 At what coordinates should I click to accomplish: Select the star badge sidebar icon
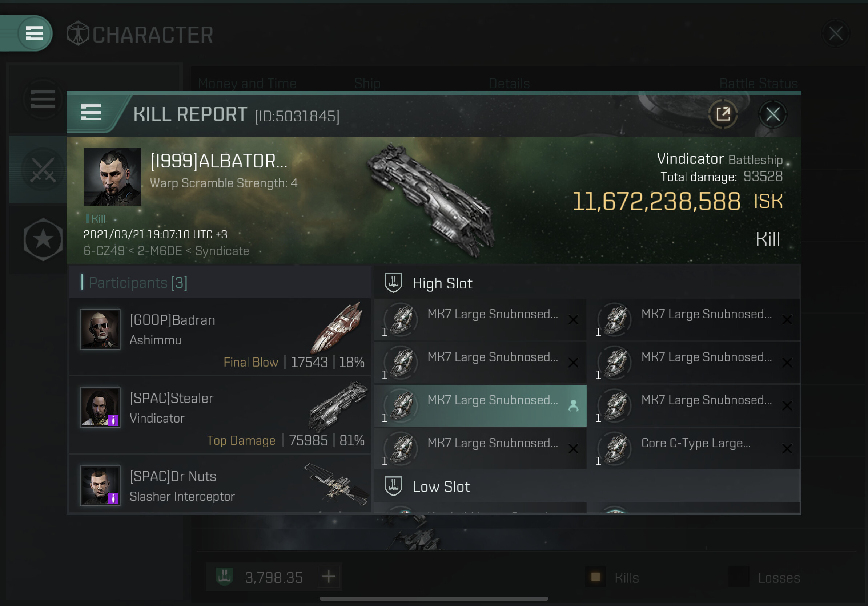43,239
